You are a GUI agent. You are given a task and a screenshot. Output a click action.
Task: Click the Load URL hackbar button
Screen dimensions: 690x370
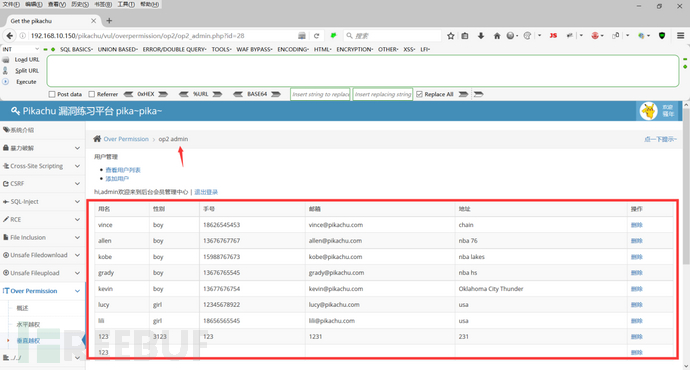click(27, 59)
